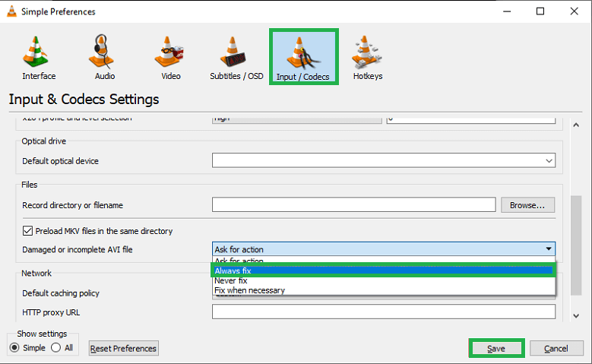This screenshot has width=592, height=364.
Task: Choose Always fix from the list
Action: click(x=383, y=271)
